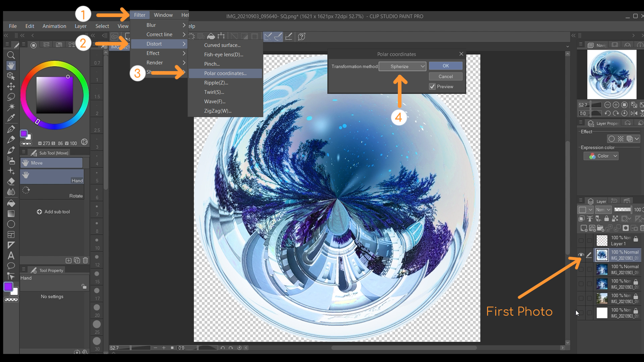Open the Animation menu
The image size is (644, 362).
point(54,26)
